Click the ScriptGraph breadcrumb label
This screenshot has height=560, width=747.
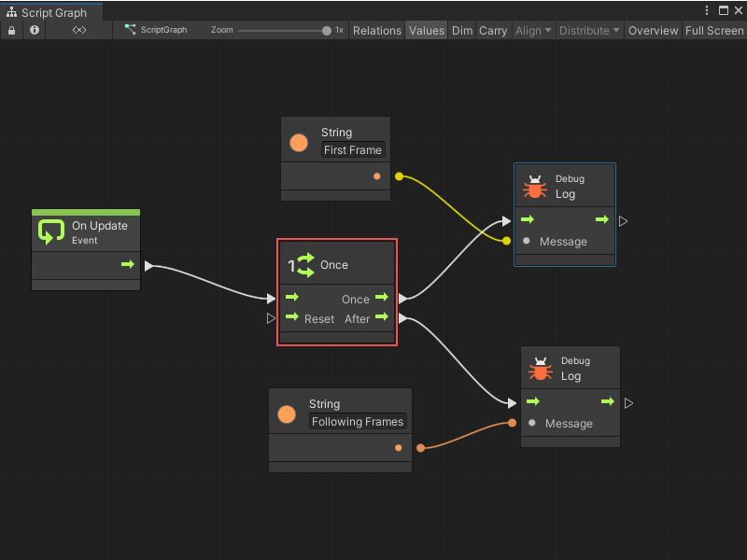162,30
